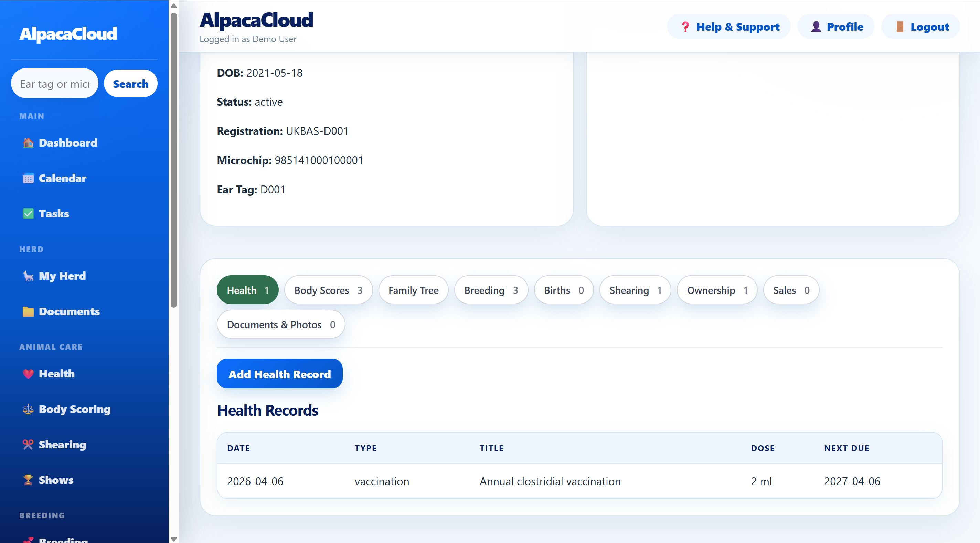Open the Documents & Photos tab
Screen dimensions: 980x543
[281, 324]
